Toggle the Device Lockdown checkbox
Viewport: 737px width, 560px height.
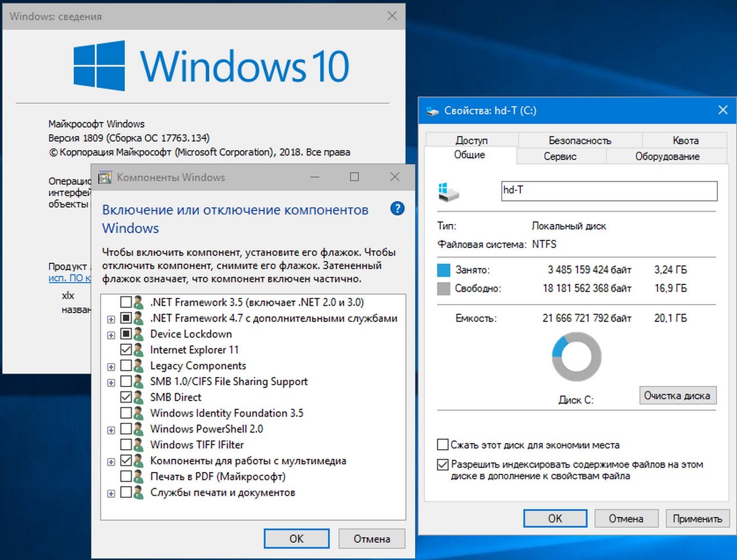(126, 334)
